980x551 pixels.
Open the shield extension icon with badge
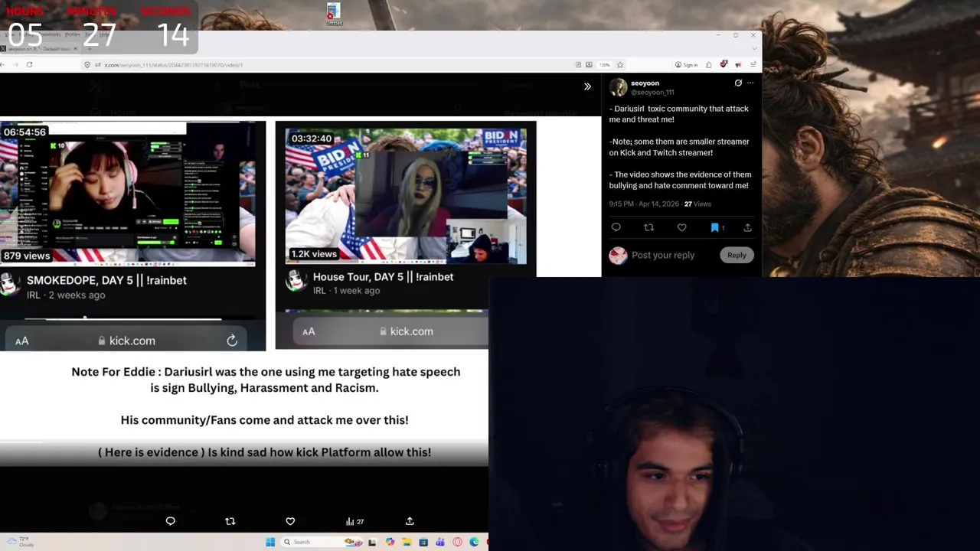point(724,64)
